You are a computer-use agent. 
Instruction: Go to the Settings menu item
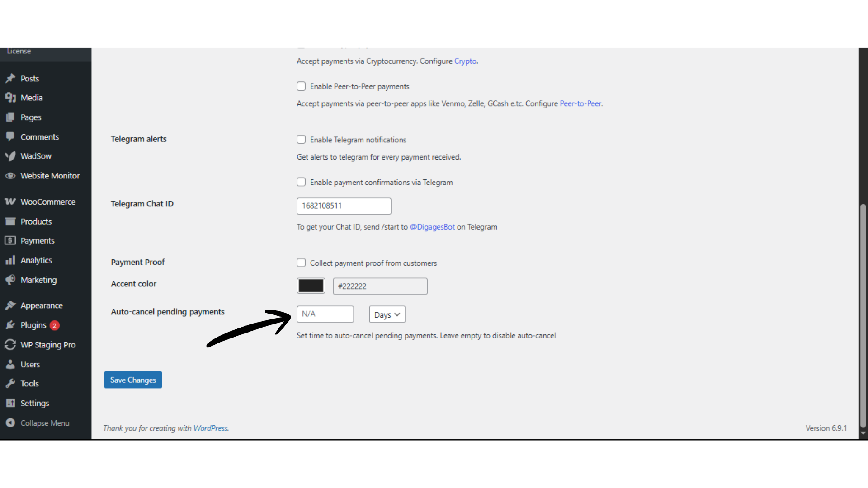click(x=35, y=404)
